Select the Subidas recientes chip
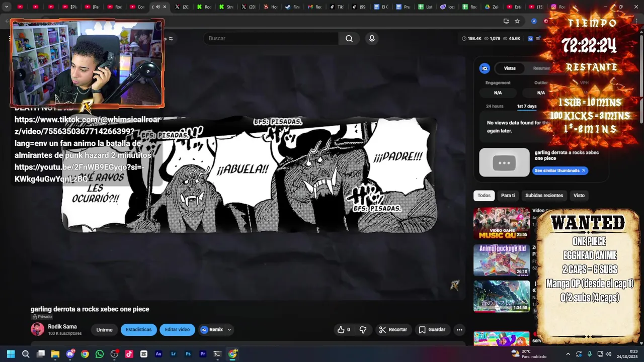644x362 pixels. (544, 196)
